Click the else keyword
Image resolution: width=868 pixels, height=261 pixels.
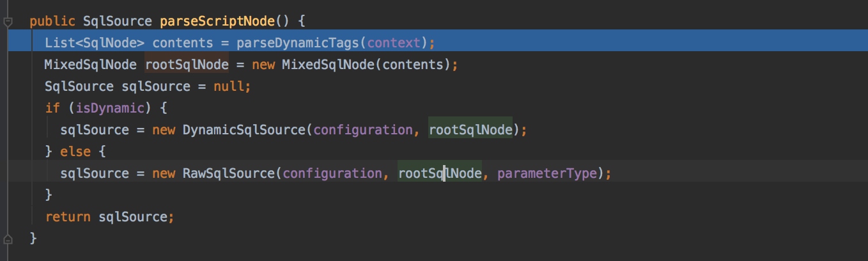(x=75, y=152)
